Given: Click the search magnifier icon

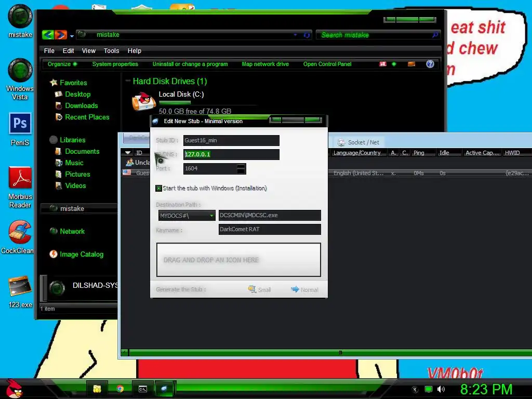Looking at the screenshot, I should click(435, 35).
